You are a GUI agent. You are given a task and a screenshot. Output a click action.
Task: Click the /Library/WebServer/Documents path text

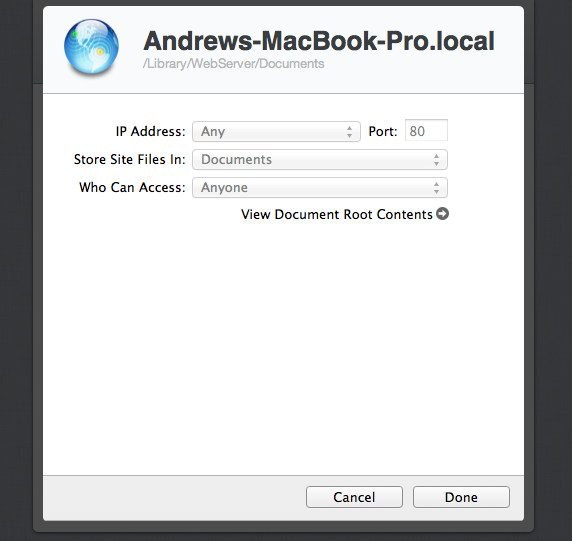[233, 64]
